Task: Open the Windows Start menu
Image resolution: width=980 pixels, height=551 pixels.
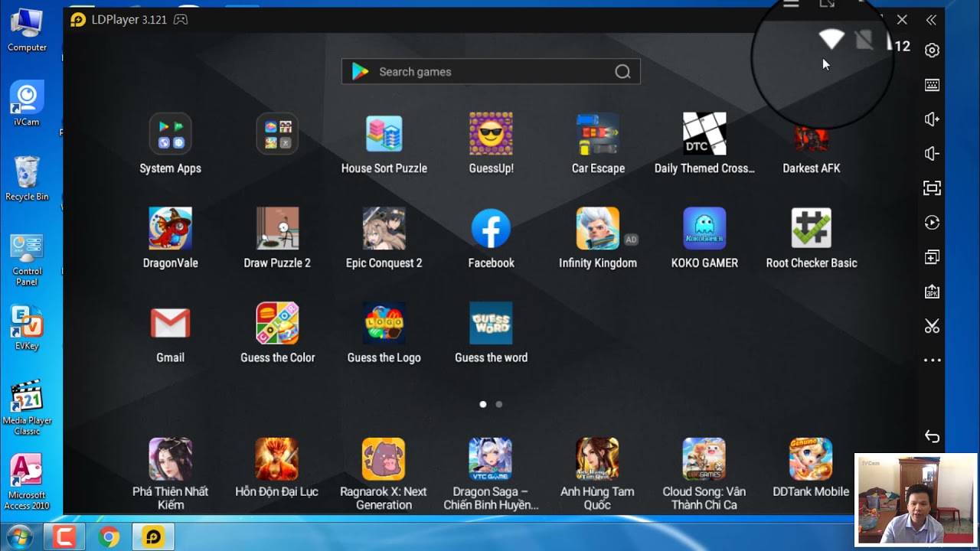Action: [18, 537]
